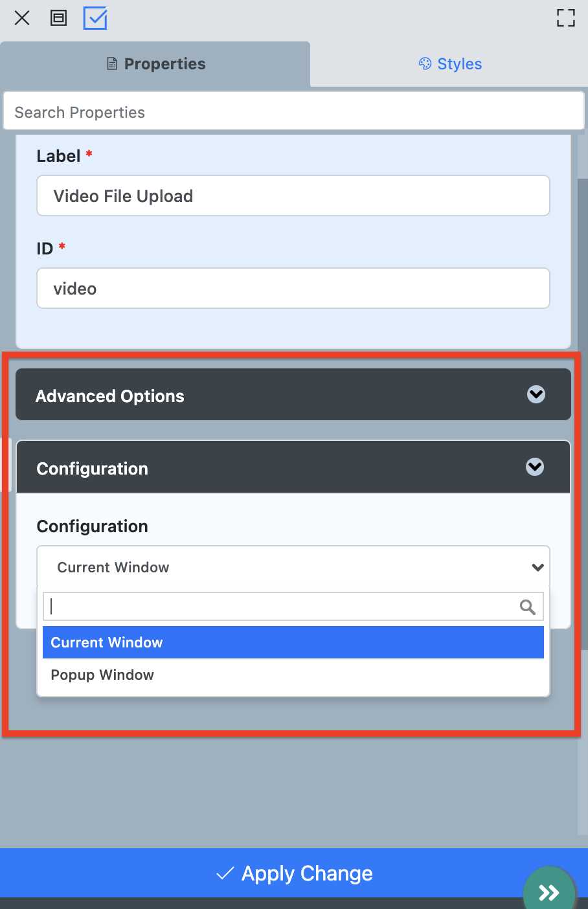
Task: Click the blue checkmark icon in top toolbar
Action: [x=95, y=18]
